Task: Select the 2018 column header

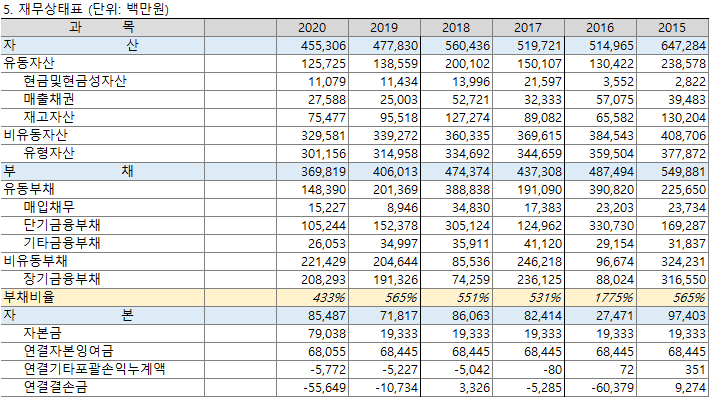Action: pyautogui.click(x=456, y=28)
